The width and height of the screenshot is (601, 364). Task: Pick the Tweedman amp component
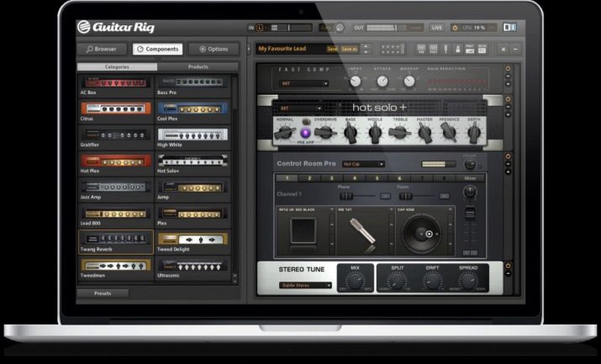(115, 268)
